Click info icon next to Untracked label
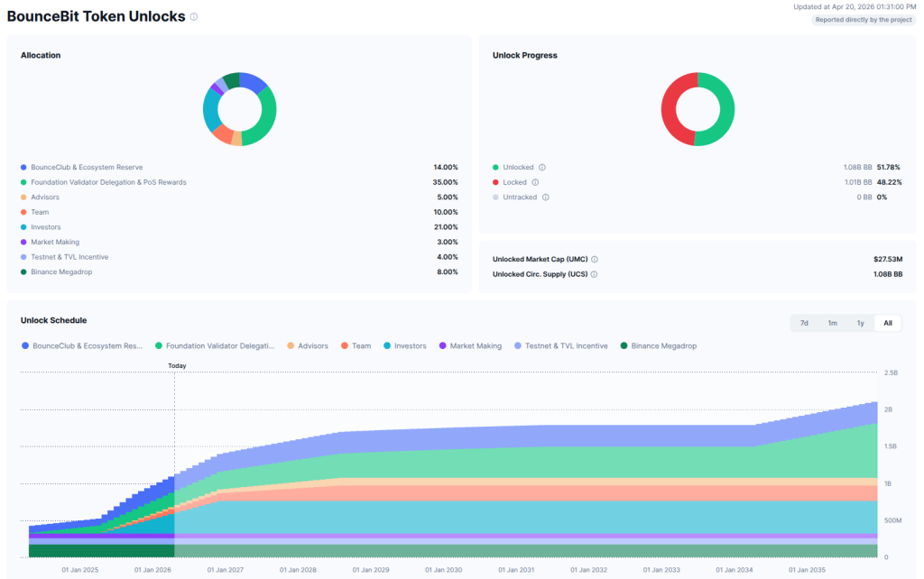924x579 pixels. pos(546,198)
